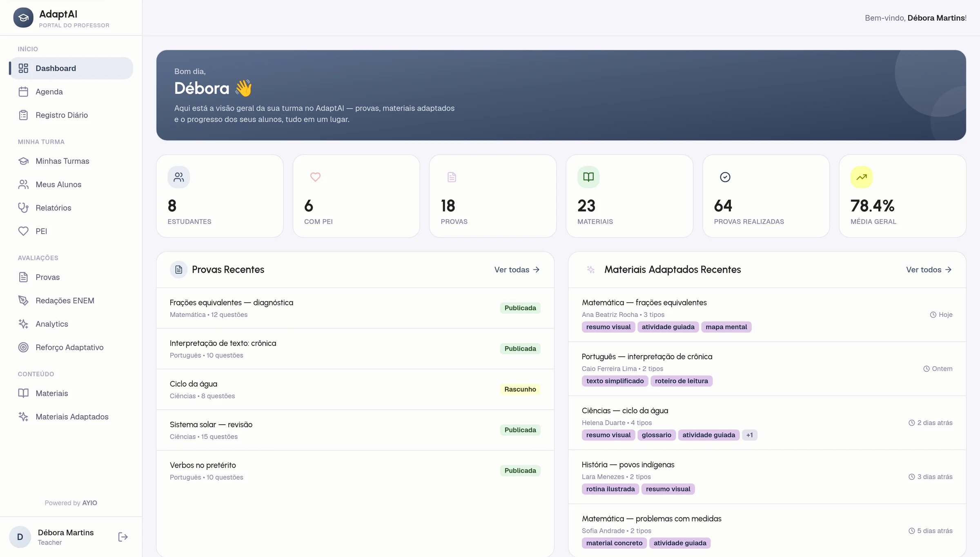
Task: Open Minhas Turmas page
Action: click(71, 161)
